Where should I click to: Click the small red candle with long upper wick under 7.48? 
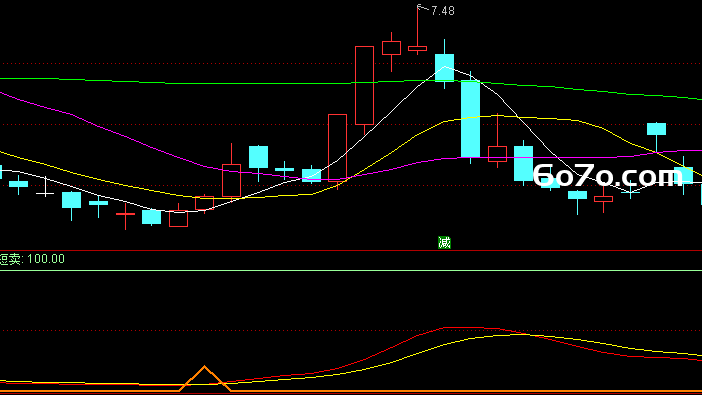coord(417,48)
